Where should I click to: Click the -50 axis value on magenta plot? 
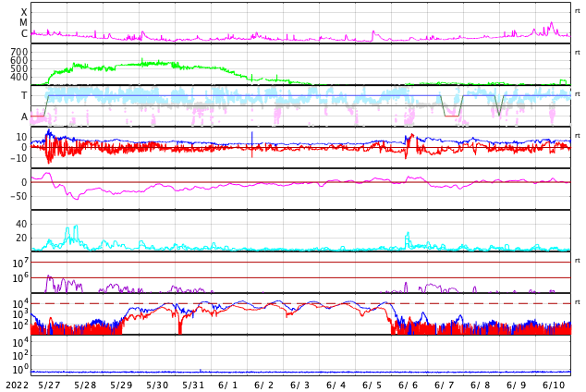(18, 196)
